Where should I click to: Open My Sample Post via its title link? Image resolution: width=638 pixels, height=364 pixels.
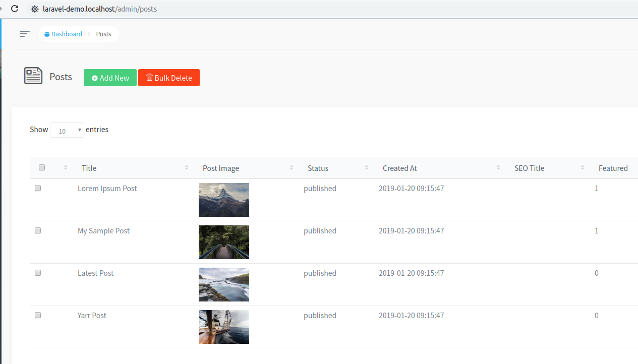click(x=103, y=230)
